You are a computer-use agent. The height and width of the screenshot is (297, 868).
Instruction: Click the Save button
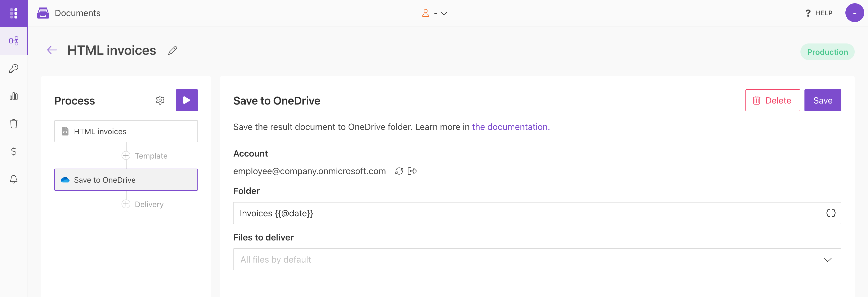click(823, 100)
